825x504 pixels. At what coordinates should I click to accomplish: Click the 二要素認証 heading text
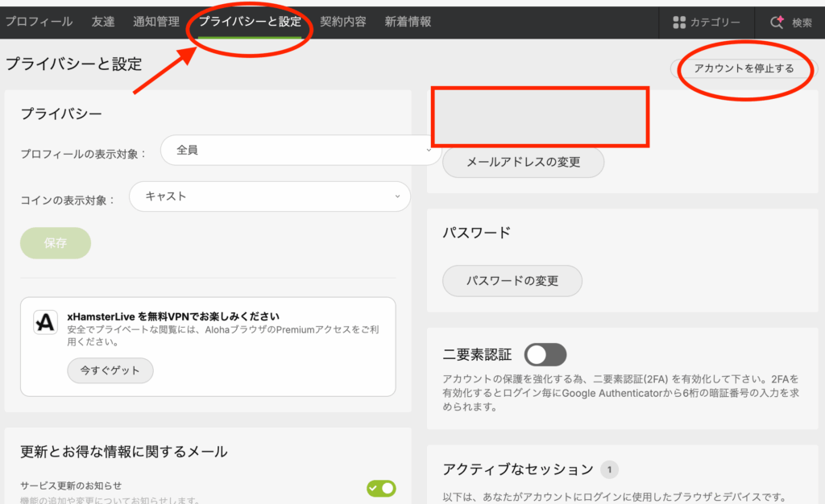[477, 355]
